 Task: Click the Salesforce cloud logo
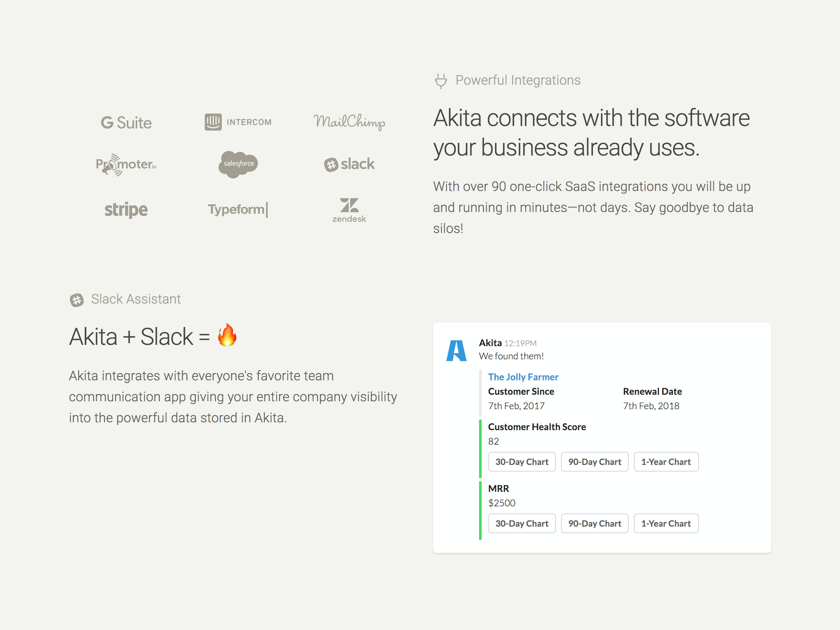pos(238,164)
